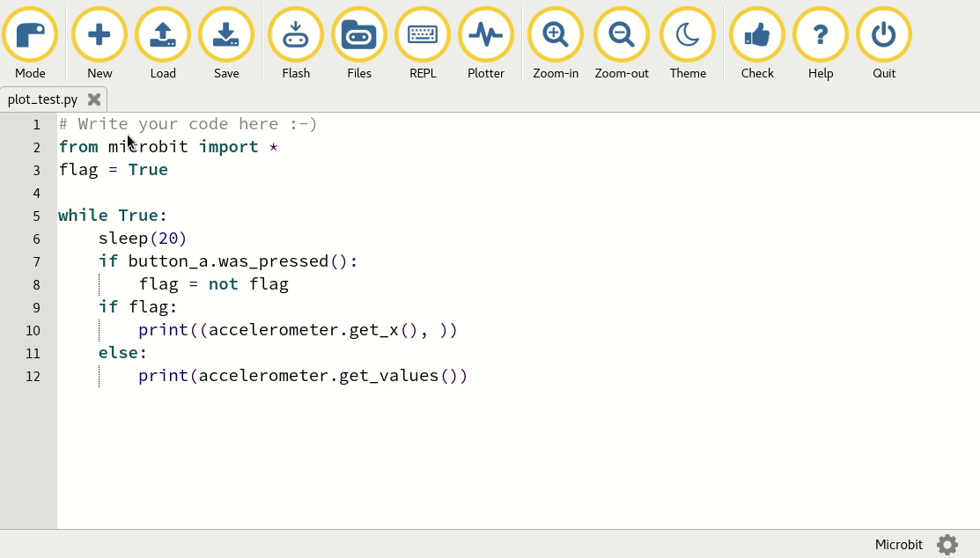980x558 pixels.
Task: Click line number 5 in the gutter
Action: [x=36, y=216]
